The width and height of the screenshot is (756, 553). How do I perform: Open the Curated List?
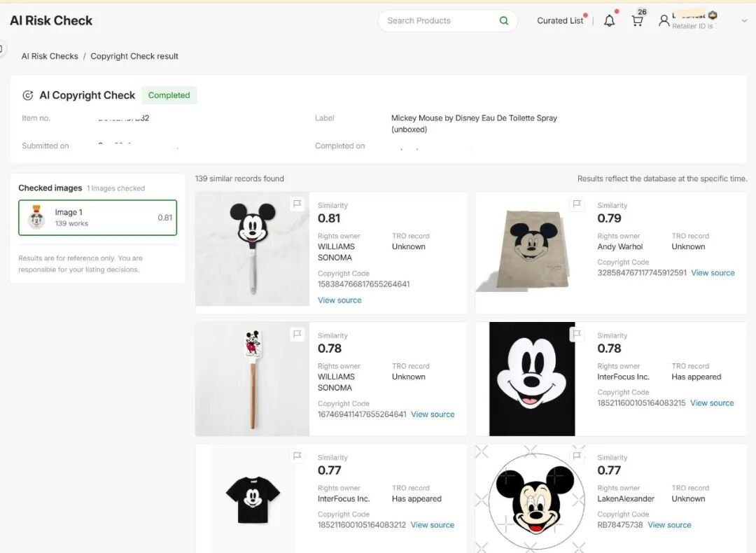point(560,21)
